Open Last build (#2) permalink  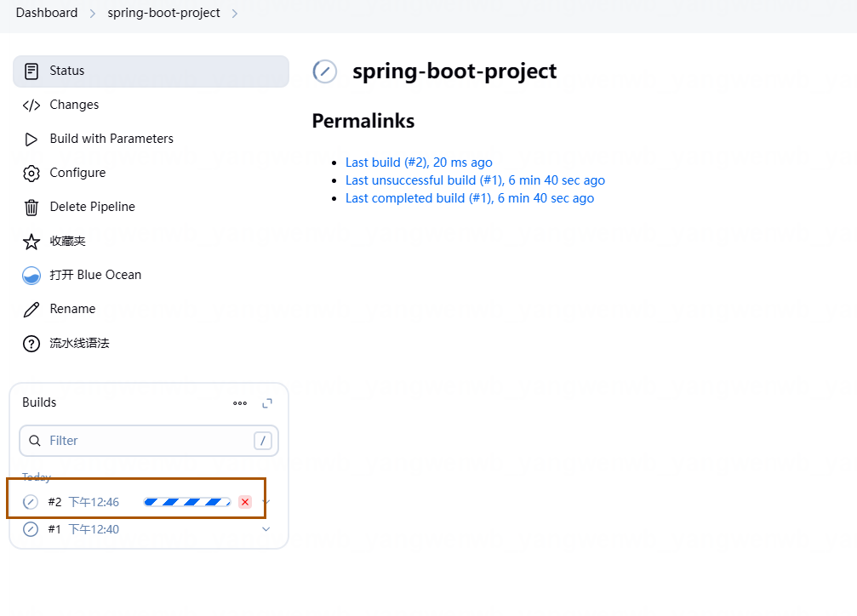pos(419,163)
